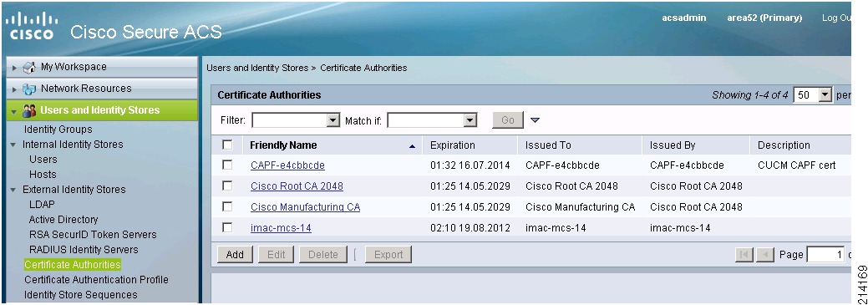
Task: Open the imac-mcs-14 certificate link
Action: point(282,227)
